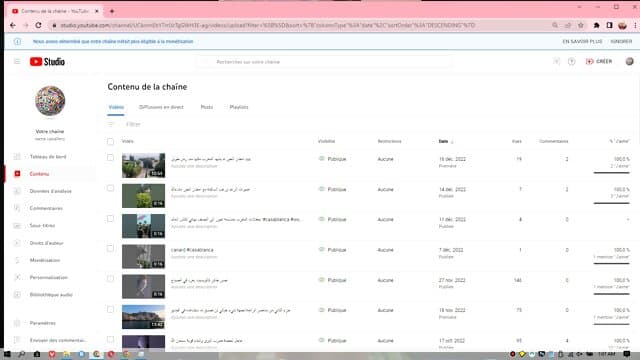Viewport: 640px width, 360px height.
Task: Open the Windows Start menu
Action: coord(7,354)
